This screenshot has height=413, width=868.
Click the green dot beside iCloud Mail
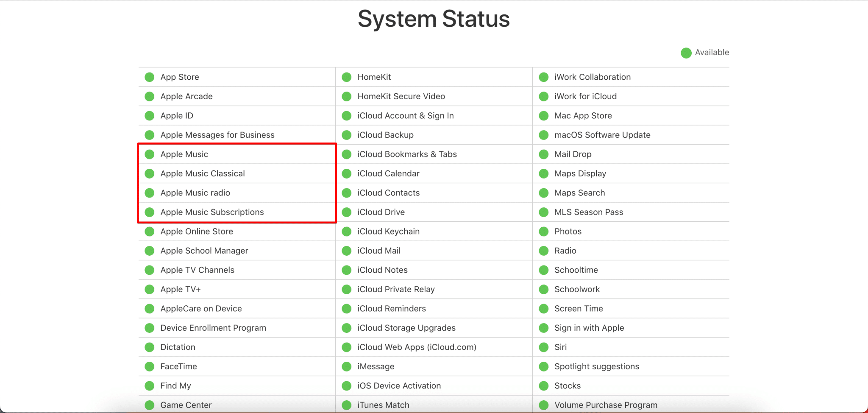[x=346, y=251]
